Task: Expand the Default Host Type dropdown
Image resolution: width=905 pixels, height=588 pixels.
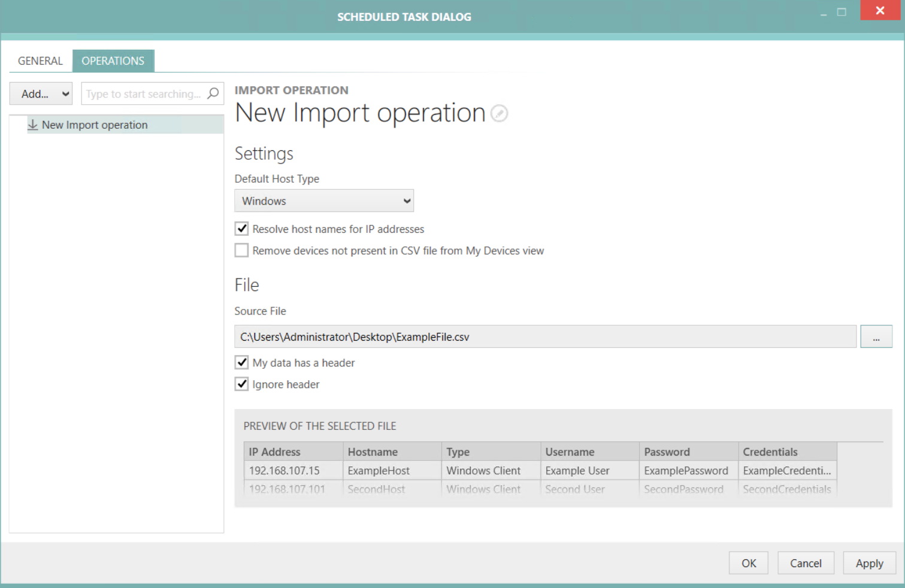Action: [324, 201]
